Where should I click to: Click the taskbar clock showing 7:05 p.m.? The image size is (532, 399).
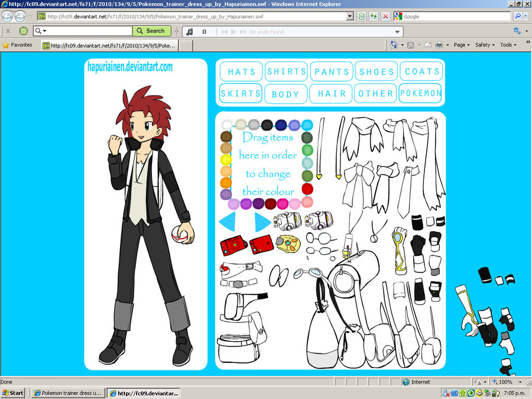(515, 393)
